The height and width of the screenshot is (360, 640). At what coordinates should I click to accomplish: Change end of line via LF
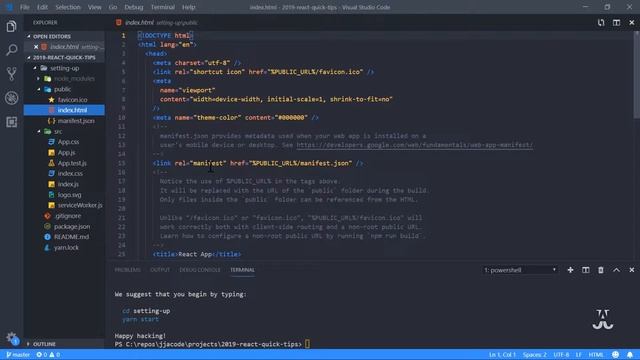[x=578, y=355]
